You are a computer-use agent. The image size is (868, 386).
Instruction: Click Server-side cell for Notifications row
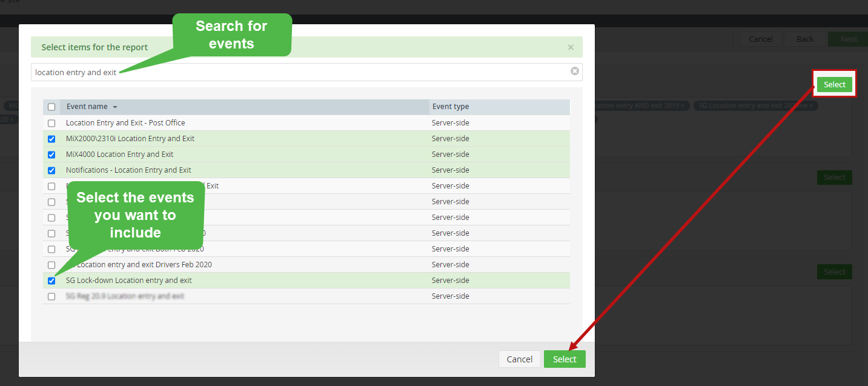pyautogui.click(x=450, y=170)
